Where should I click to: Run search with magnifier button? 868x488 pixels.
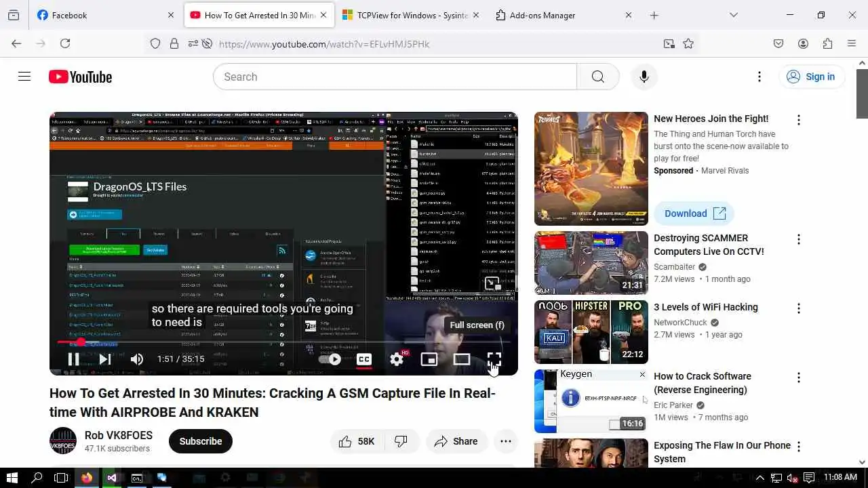[597, 77]
